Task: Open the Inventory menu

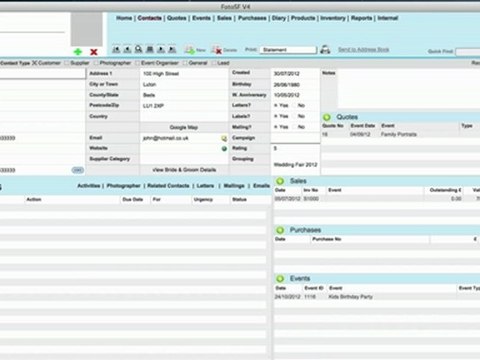Action: [333, 18]
